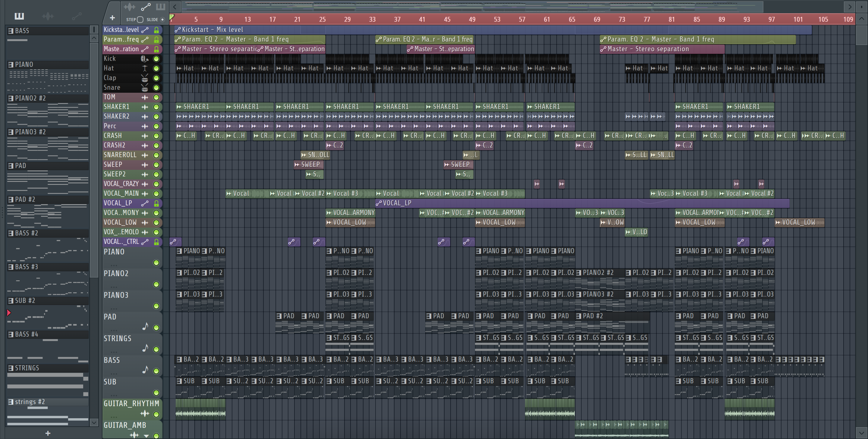This screenshot has width=868, height=439.
Task: Select the pattern clip focus icon in playlist toolbar
Action: tap(161, 6)
